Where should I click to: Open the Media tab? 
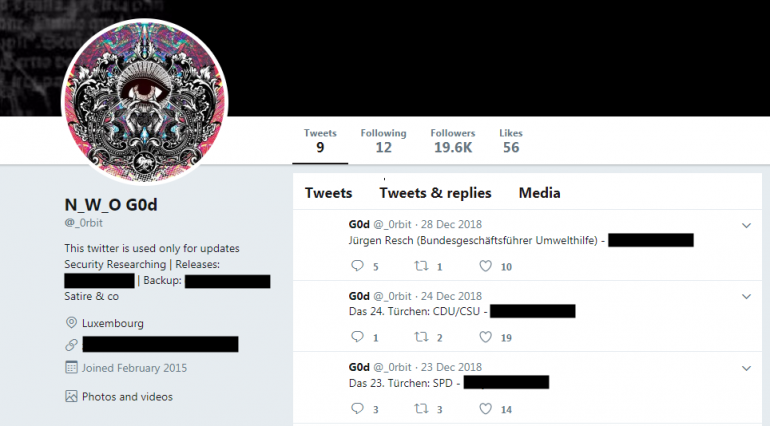[x=539, y=193]
